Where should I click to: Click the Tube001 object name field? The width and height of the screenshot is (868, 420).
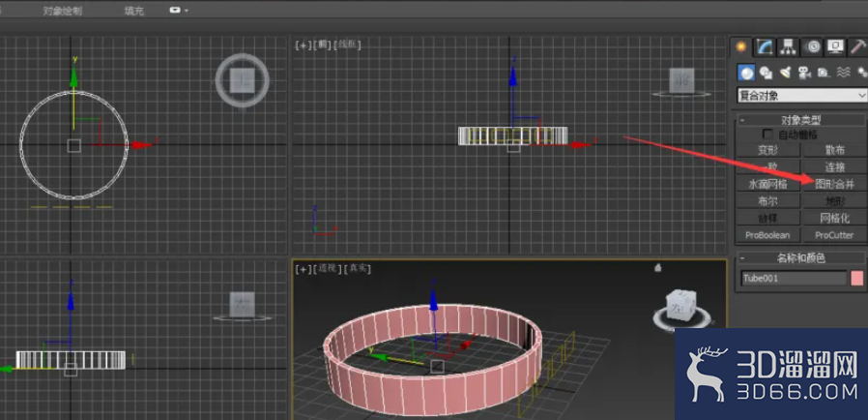(794, 278)
